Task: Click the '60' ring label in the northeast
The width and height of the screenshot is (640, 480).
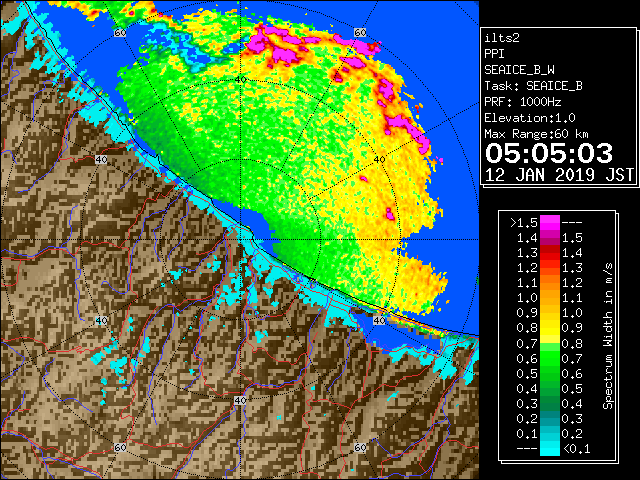Action: coord(360,32)
